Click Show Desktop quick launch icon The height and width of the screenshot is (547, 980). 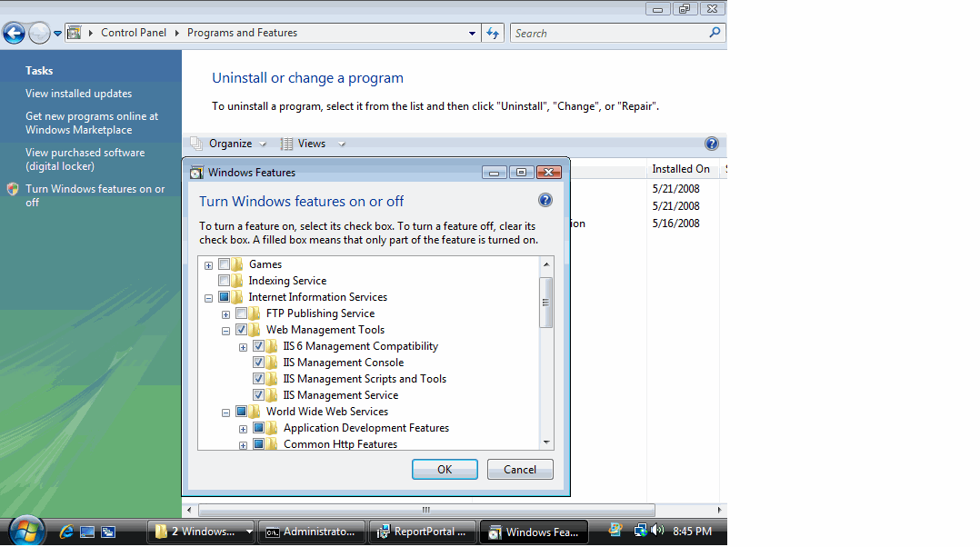tap(87, 532)
